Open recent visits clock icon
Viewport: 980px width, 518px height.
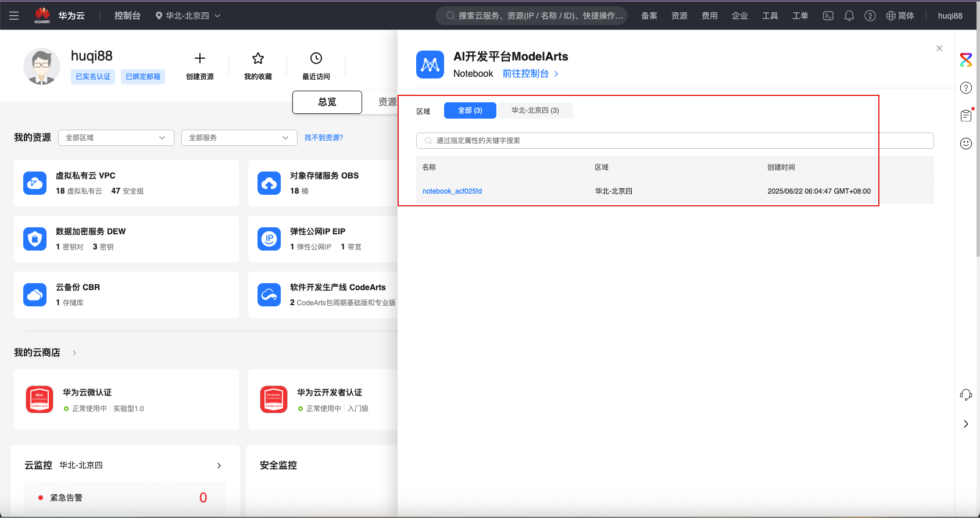(316, 58)
